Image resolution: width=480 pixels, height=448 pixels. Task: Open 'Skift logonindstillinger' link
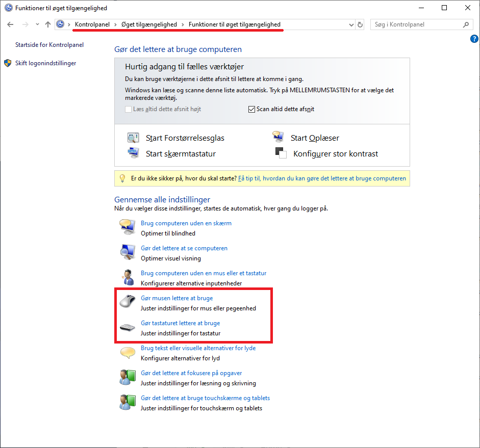tap(45, 63)
